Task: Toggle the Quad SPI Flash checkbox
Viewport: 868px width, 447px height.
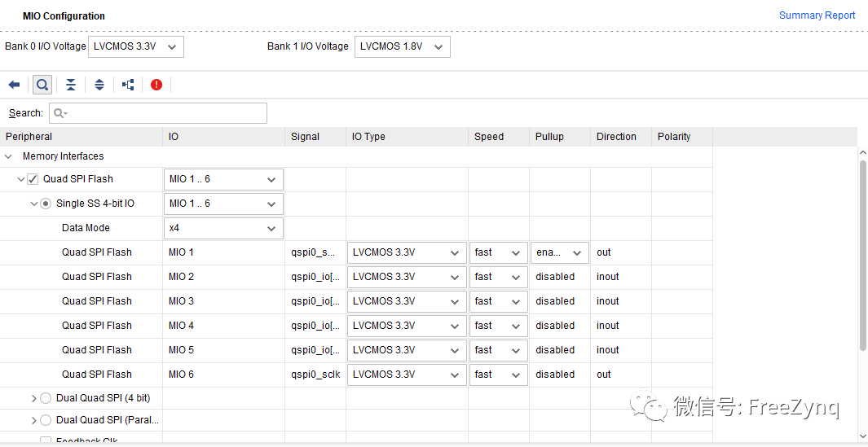Action: pos(33,179)
